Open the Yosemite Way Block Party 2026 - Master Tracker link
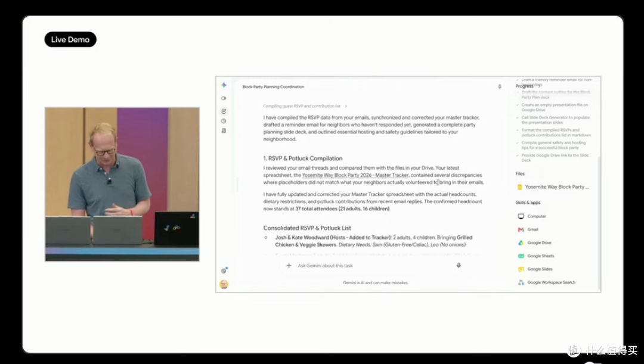The height and width of the screenshot is (364, 644). coord(355,175)
